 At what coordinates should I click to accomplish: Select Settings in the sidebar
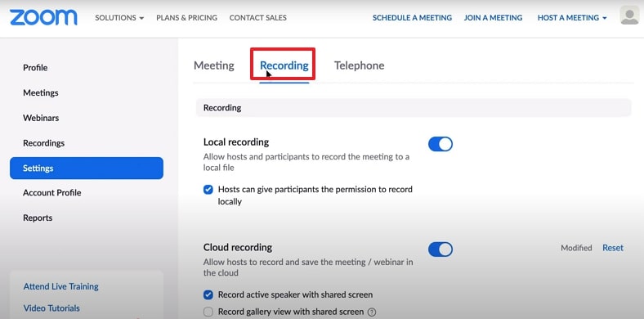pos(87,168)
